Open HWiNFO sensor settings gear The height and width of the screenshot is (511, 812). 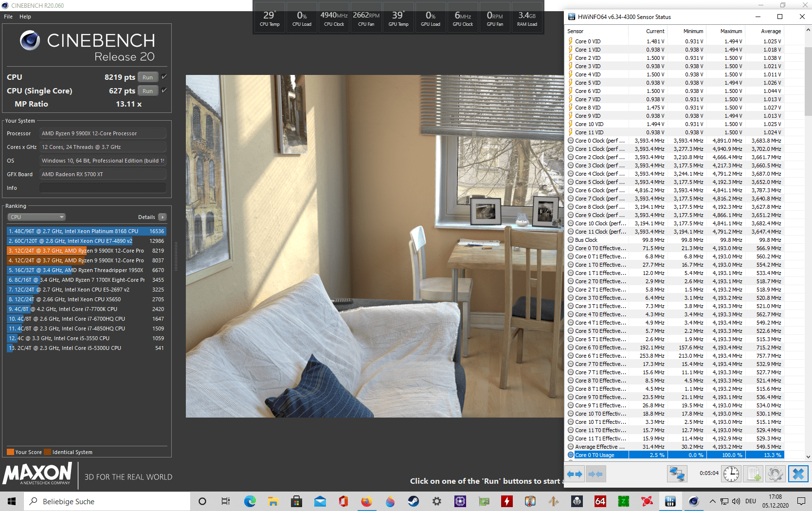click(x=776, y=474)
